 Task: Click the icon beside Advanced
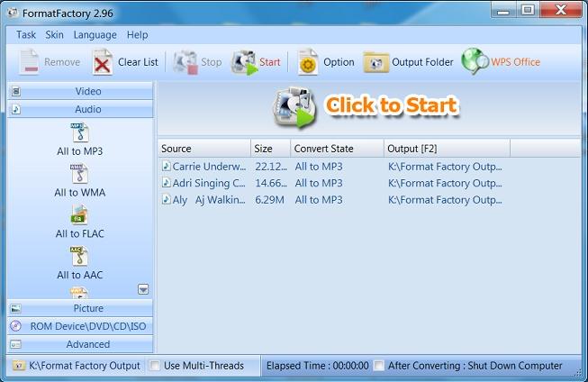(x=15, y=344)
